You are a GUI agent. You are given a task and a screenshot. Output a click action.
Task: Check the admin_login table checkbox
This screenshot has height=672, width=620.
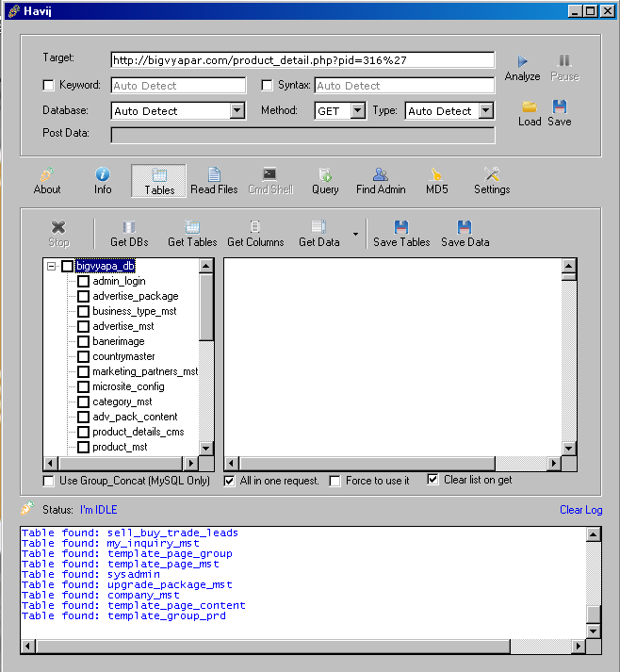pyautogui.click(x=83, y=281)
